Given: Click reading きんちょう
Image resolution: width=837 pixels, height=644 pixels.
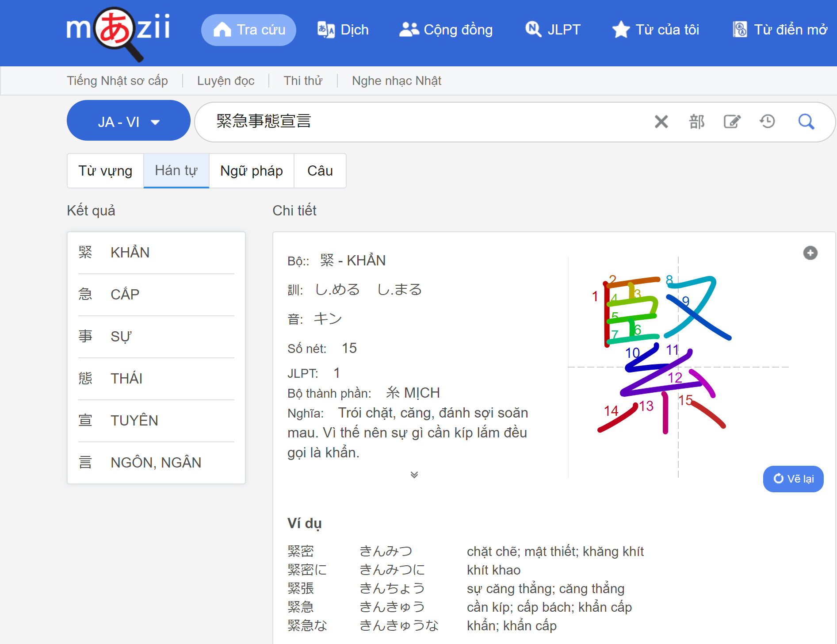Looking at the screenshot, I should 392,588.
